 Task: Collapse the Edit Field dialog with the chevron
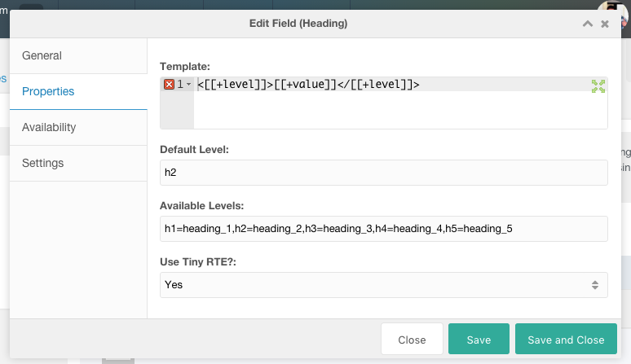(588, 24)
